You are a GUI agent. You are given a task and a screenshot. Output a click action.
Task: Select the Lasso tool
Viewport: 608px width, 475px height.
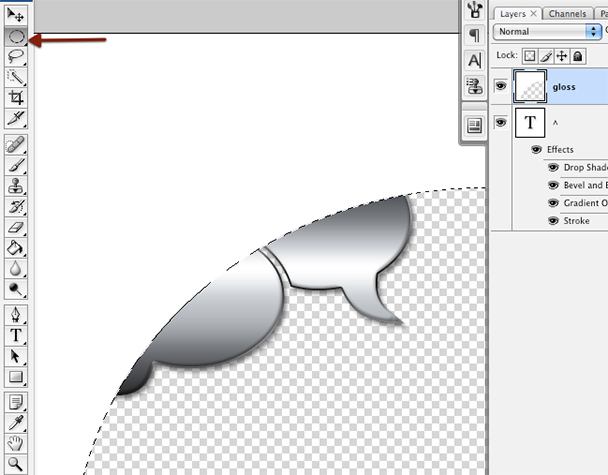[x=16, y=57]
